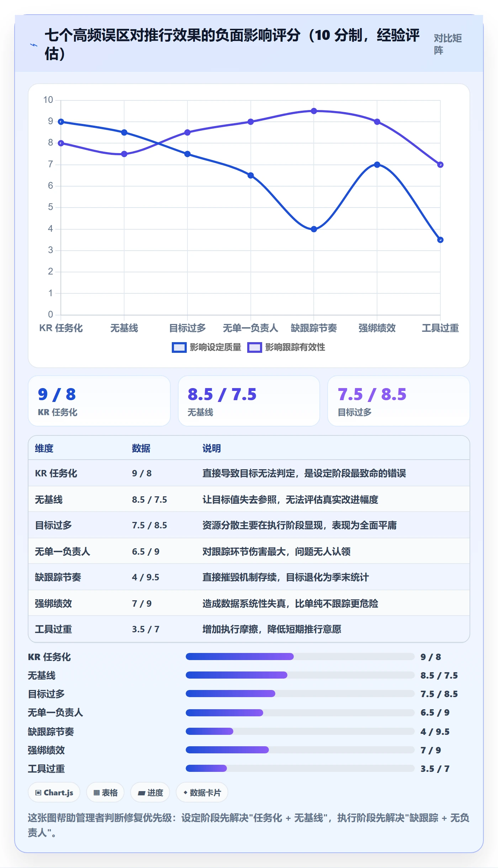Screen dimensions: 498x868
Task: Click the blue data point at value 7 above 强绑绩效
Action: (377, 164)
